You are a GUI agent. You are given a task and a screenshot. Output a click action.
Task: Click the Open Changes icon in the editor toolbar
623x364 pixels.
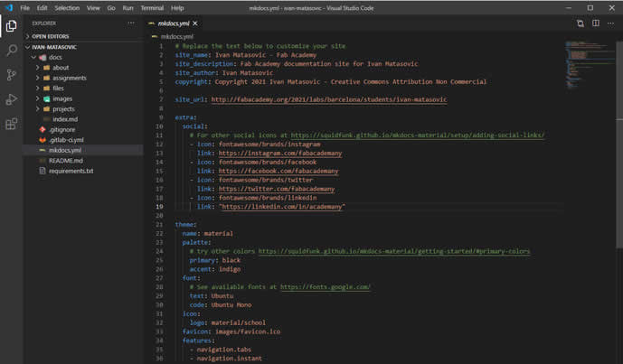[x=581, y=23]
